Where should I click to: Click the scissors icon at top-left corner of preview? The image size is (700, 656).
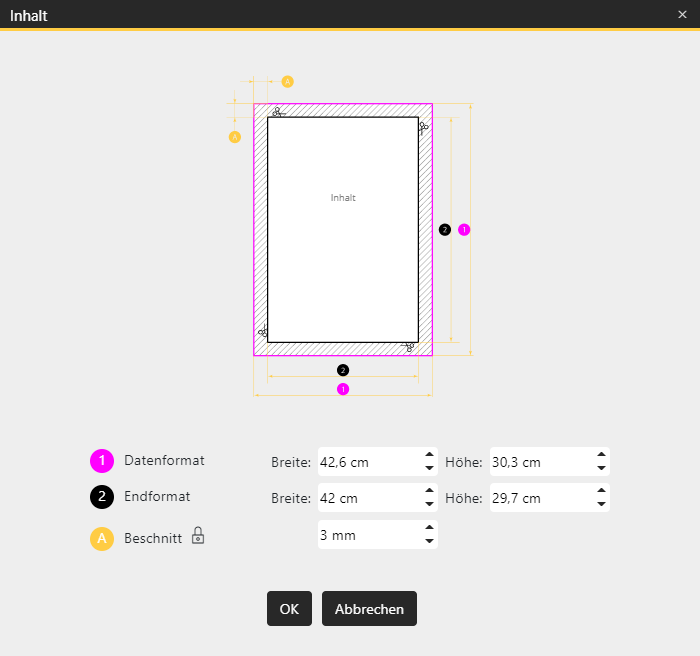click(278, 112)
